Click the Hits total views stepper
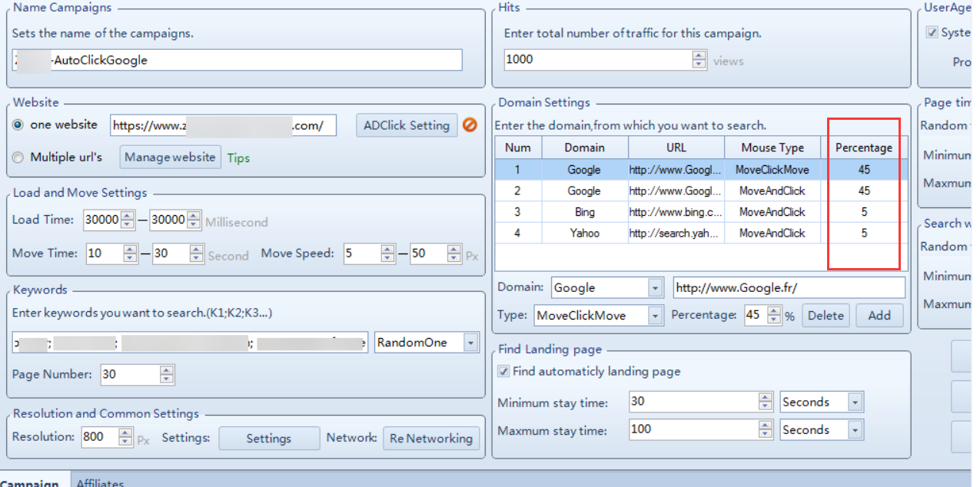Screen dimensions: 980x487 pos(699,59)
